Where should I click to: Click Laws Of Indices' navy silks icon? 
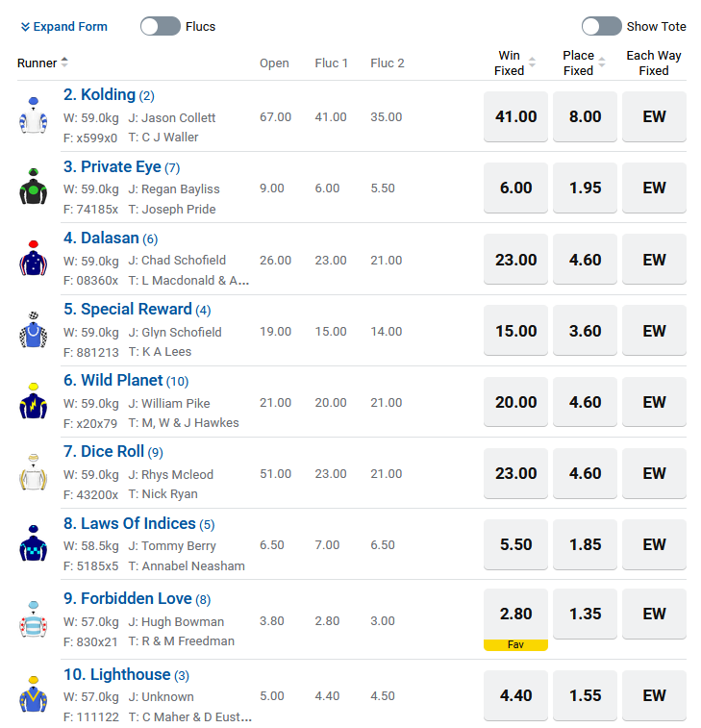coord(33,544)
